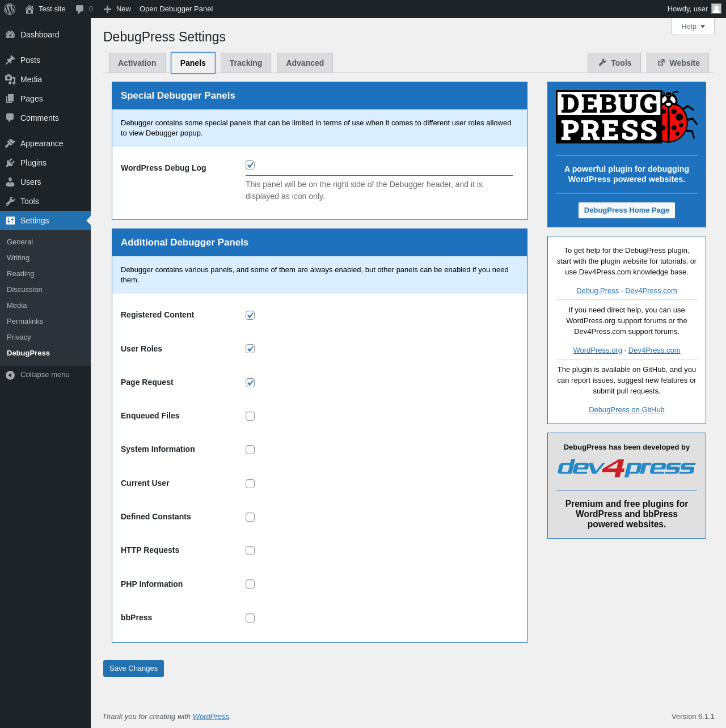Click the wrench icon on Tools tab
726x728 pixels.
pos(602,62)
